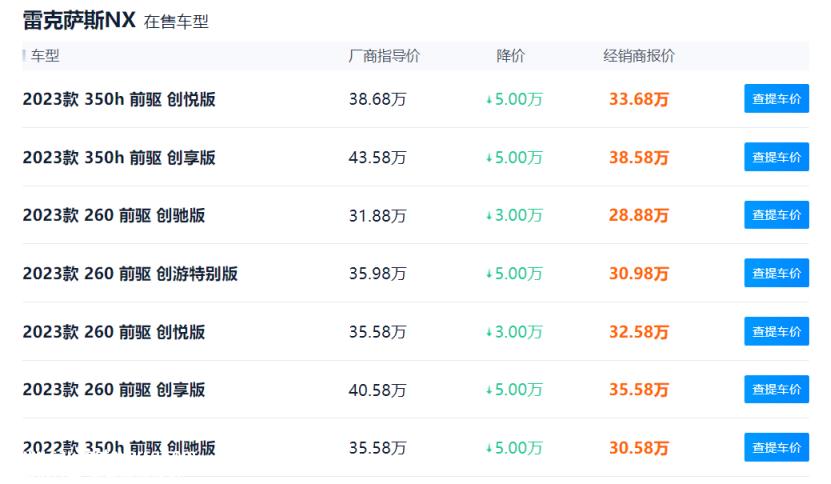Click 查提车价 for 2023款 350h 前驱 创悦版
Screen dimensions: 831x484
click(776, 99)
